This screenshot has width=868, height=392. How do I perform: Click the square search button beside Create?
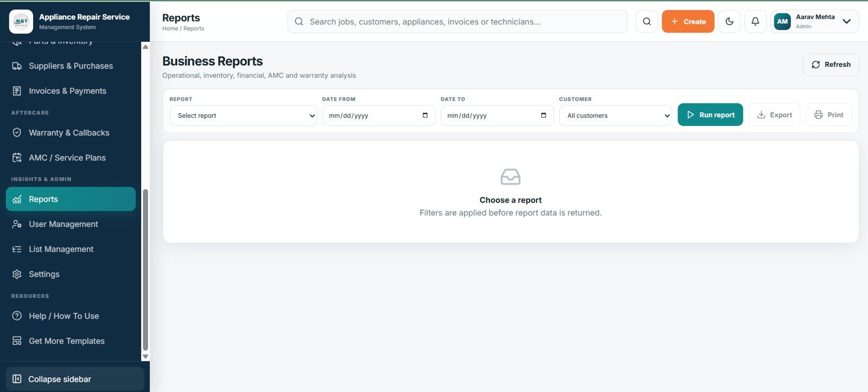tap(647, 22)
